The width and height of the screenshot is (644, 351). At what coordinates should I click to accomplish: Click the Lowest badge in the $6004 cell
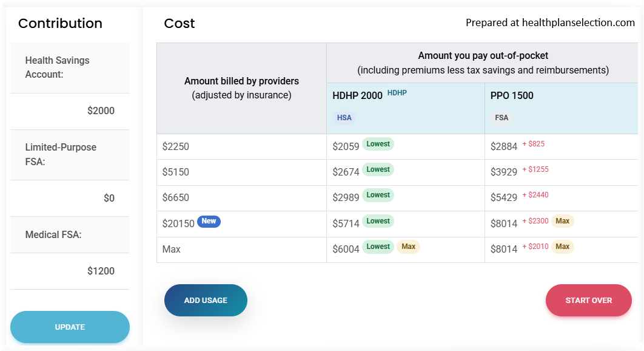[x=378, y=247]
